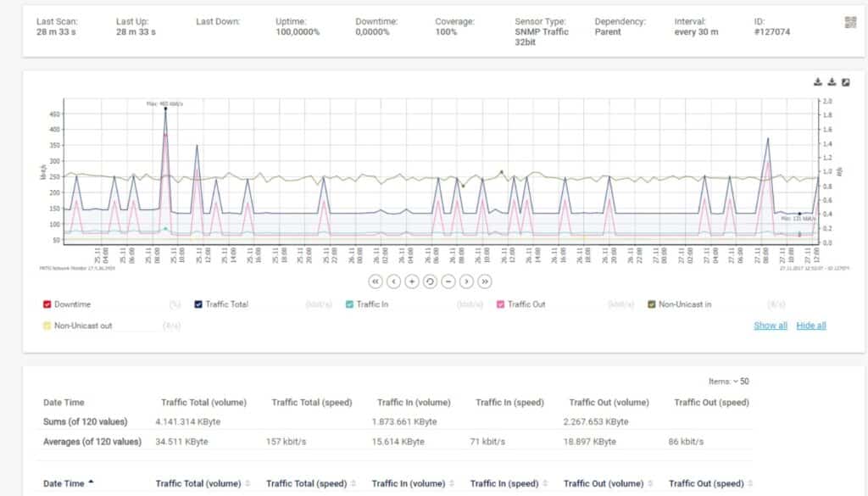Reset graph view with circular arrow button
This screenshot has height=496, width=868.
click(430, 281)
